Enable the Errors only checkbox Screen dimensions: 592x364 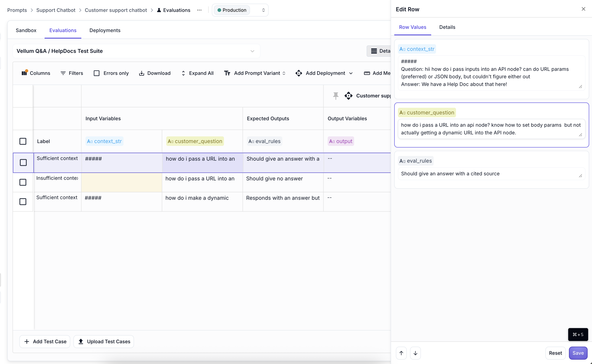tap(96, 73)
